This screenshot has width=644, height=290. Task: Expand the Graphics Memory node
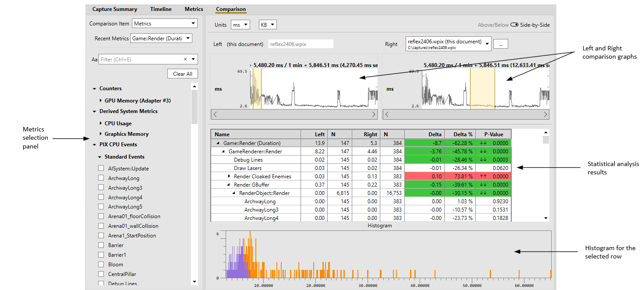[101, 134]
